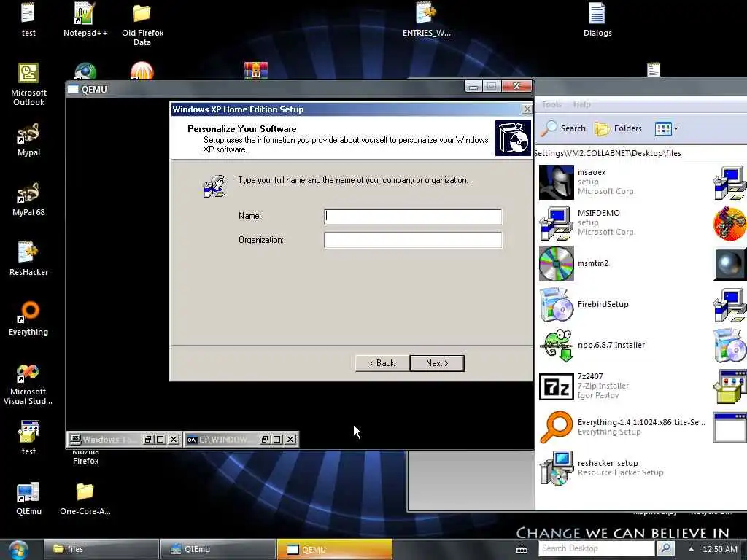Open Help menu in files window

[x=581, y=104]
